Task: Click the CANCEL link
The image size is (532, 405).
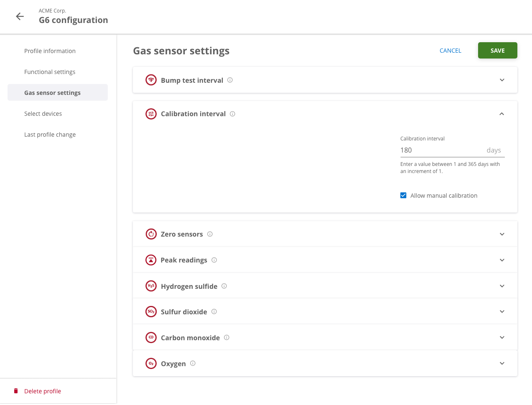Action: pos(450,51)
